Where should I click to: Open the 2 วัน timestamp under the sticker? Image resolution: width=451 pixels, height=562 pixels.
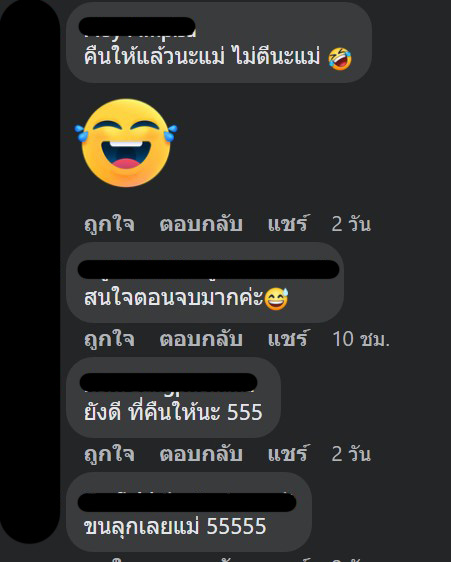(351, 224)
